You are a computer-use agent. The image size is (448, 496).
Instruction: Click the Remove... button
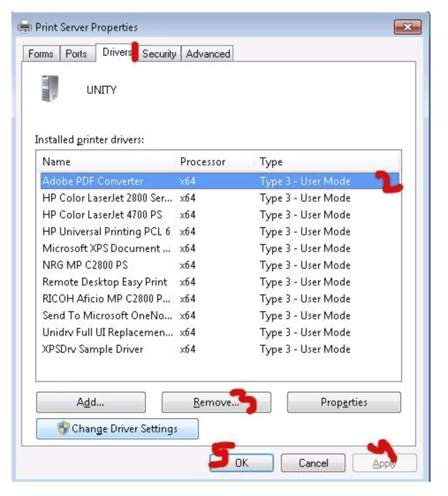click(x=216, y=402)
